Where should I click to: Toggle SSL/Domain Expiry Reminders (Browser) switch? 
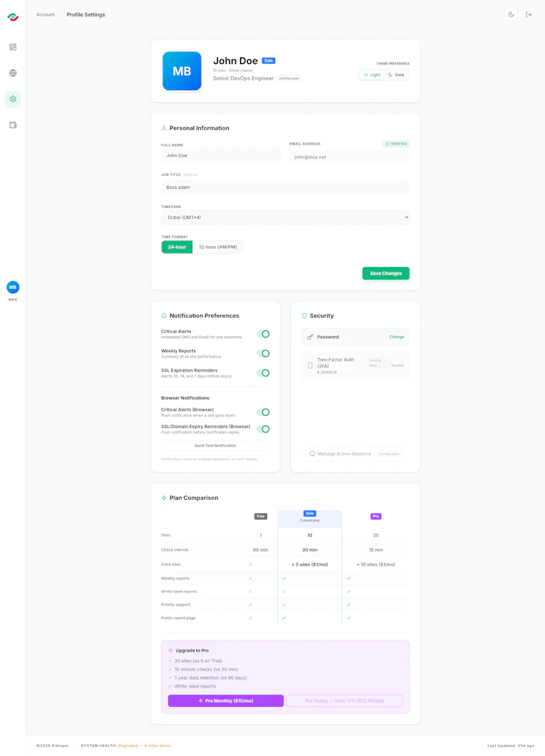(263, 429)
